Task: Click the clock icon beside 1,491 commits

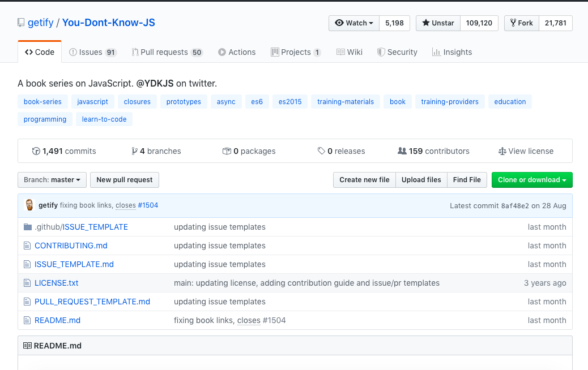Action: click(x=36, y=151)
